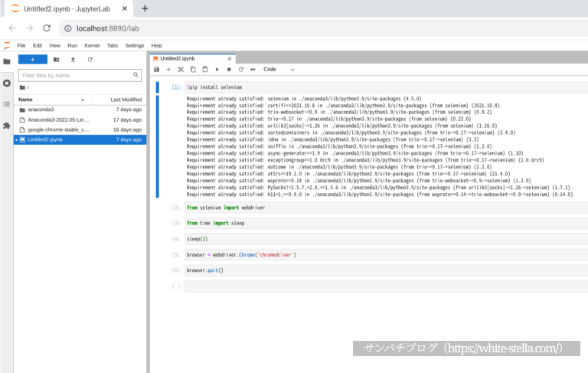This screenshot has width=588, height=373.
Task: Save the notebook with the disk icon
Action: (157, 70)
